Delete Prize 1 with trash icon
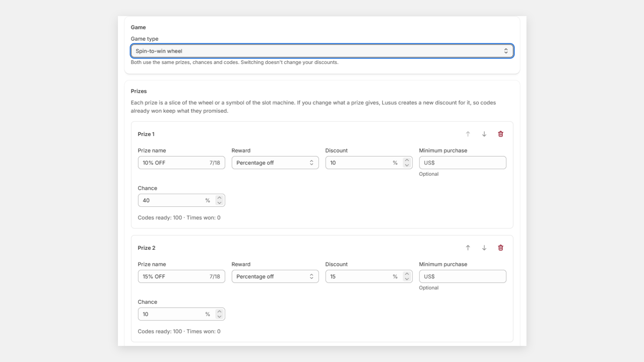Screen dimensions: 644x362 click(x=501, y=134)
